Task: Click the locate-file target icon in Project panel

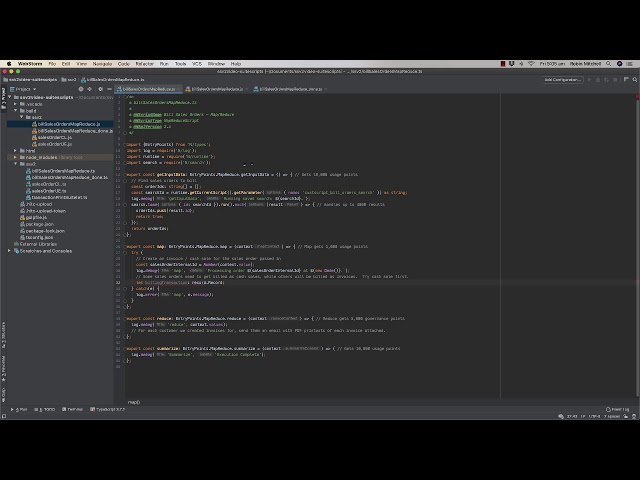Action: (x=81, y=89)
